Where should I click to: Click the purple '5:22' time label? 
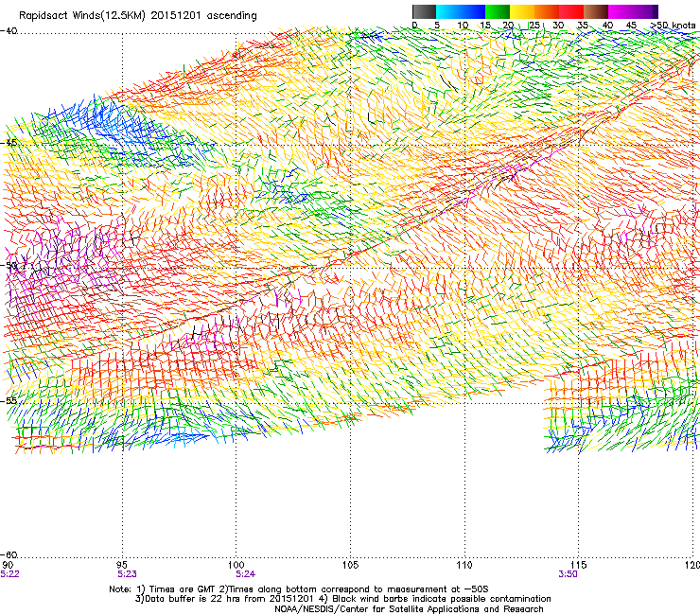tap(9, 574)
